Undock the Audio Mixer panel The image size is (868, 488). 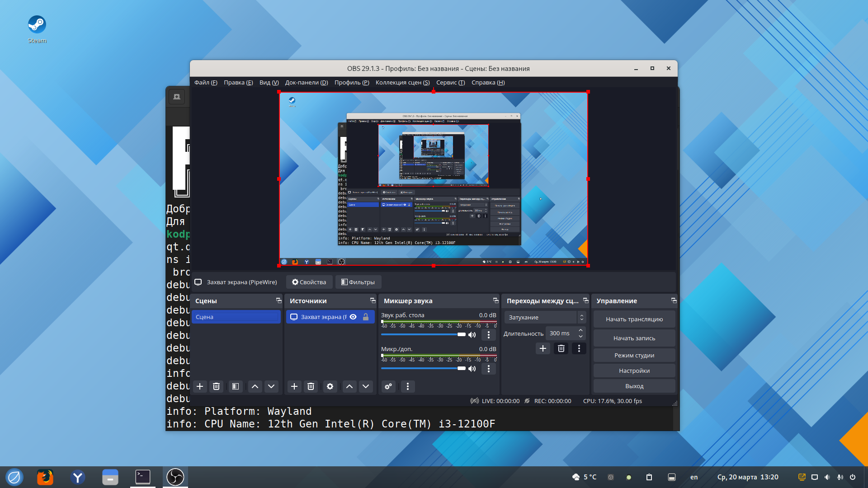(495, 300)
